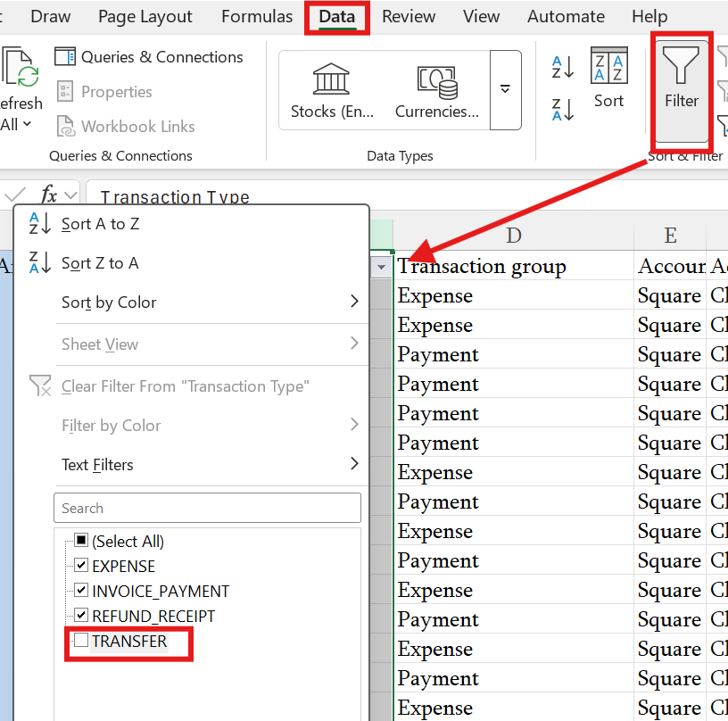
Task: Click Sort A to Z ribbon icon
Action: click(563, 67)
